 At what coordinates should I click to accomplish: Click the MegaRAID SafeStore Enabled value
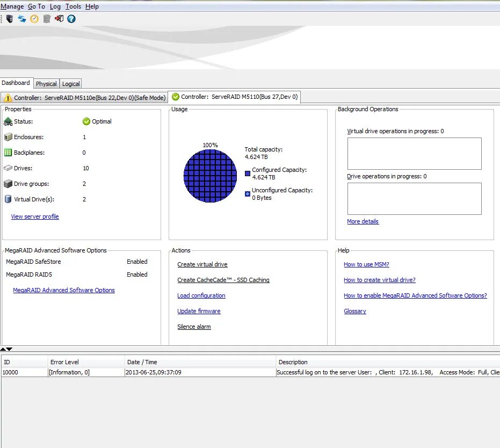tap(137, 262)
